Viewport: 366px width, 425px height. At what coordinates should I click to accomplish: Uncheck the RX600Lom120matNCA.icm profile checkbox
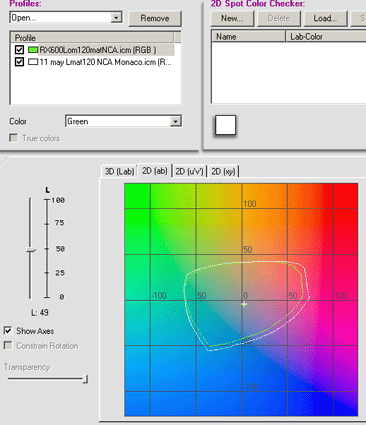tap(19, 50)
